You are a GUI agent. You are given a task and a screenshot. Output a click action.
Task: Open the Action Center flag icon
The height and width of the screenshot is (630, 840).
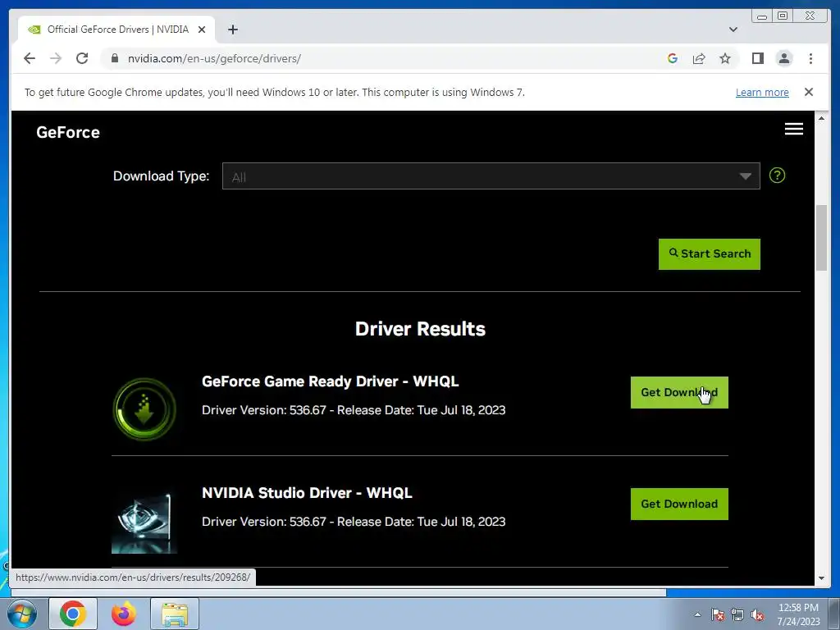[718, 614]
